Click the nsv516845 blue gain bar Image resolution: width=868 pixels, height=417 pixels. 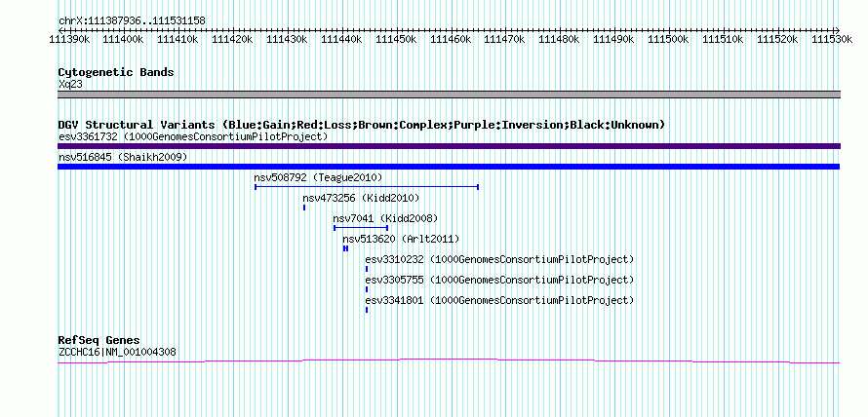pos(449,167)
